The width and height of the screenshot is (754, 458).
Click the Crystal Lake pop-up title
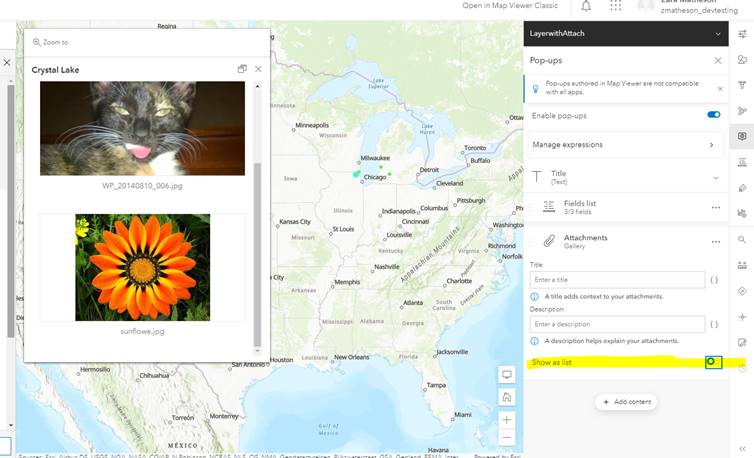tap(55, 70)
